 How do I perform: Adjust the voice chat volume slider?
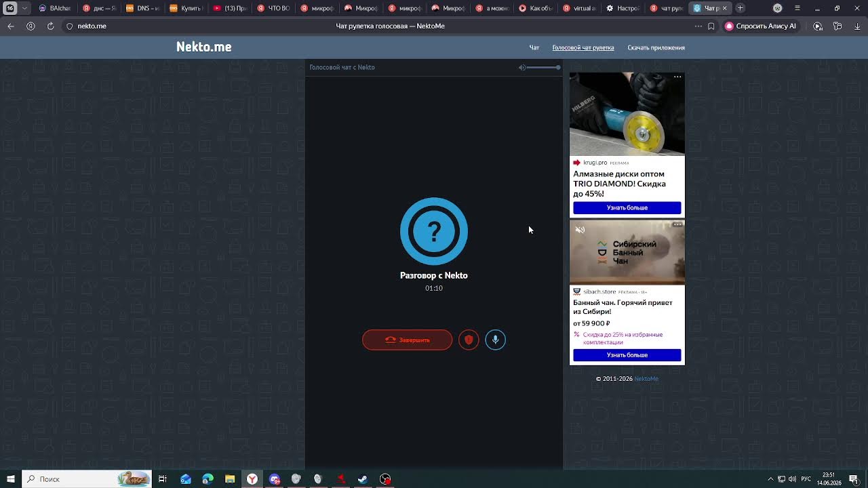pyautogui.click(x=544, y=67)
